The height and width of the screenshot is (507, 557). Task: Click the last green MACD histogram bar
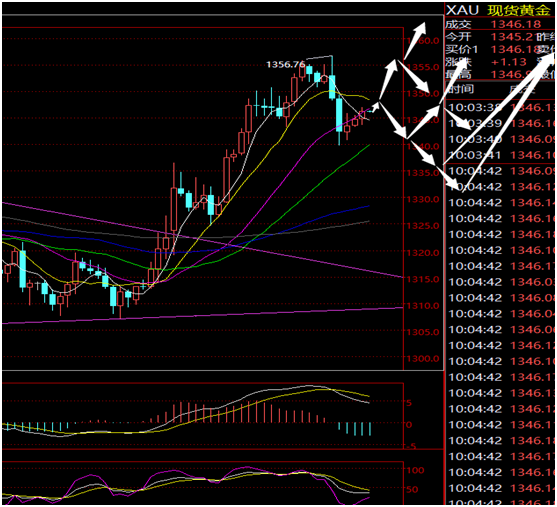coord(370,429)
